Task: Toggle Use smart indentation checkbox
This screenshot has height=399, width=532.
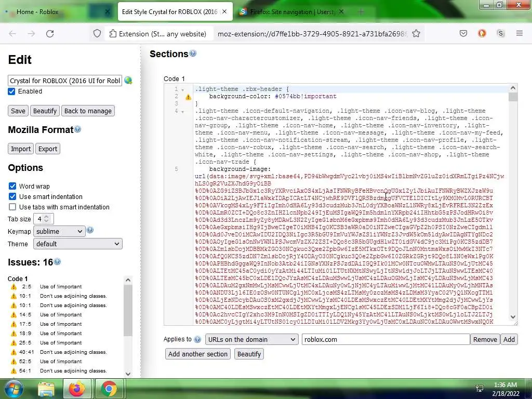Action: [12, 196]
